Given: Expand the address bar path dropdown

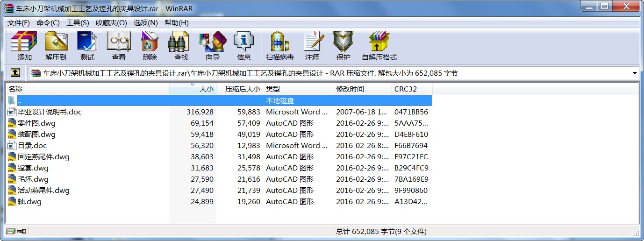Looking at the screenshot, I should pos(635,73).
